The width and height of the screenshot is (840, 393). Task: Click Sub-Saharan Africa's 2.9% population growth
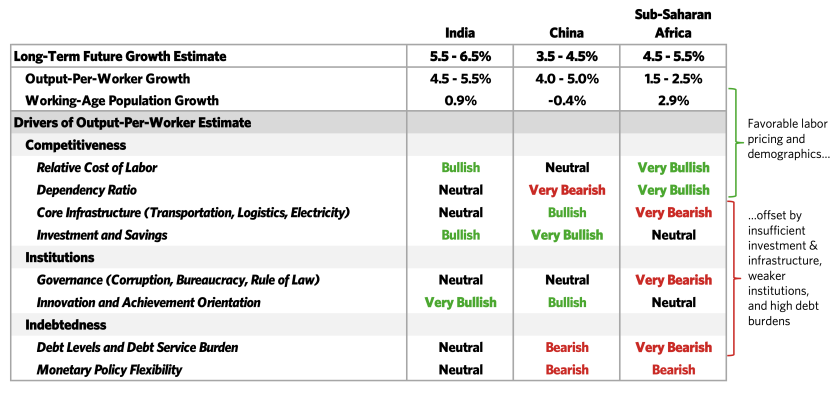pyautogui.click(x=673, y=101)
